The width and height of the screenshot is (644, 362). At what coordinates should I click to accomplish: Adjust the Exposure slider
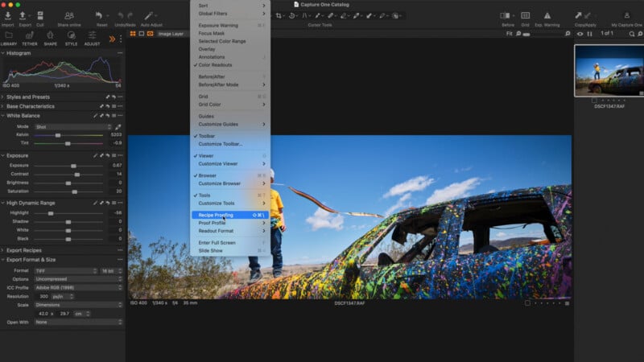tap(73, 166)
